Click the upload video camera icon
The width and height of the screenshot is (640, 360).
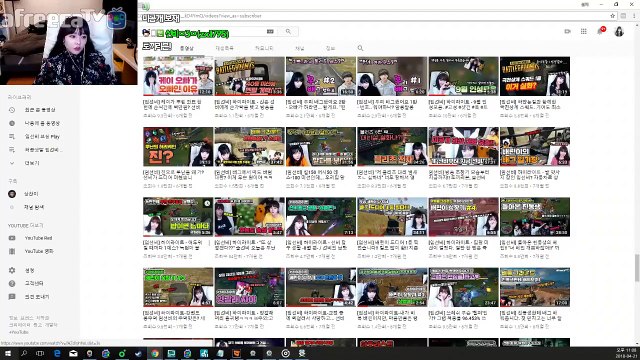coord(567,31)
